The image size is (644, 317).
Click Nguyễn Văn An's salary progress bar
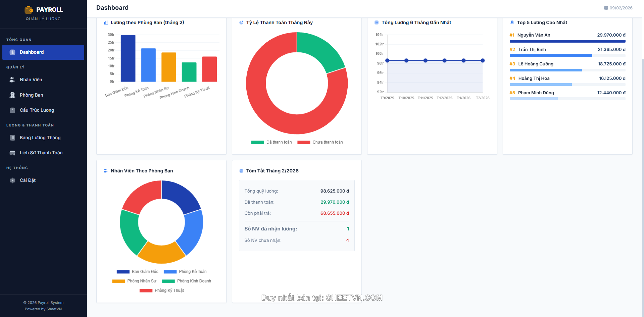click(x=567, y=41)
